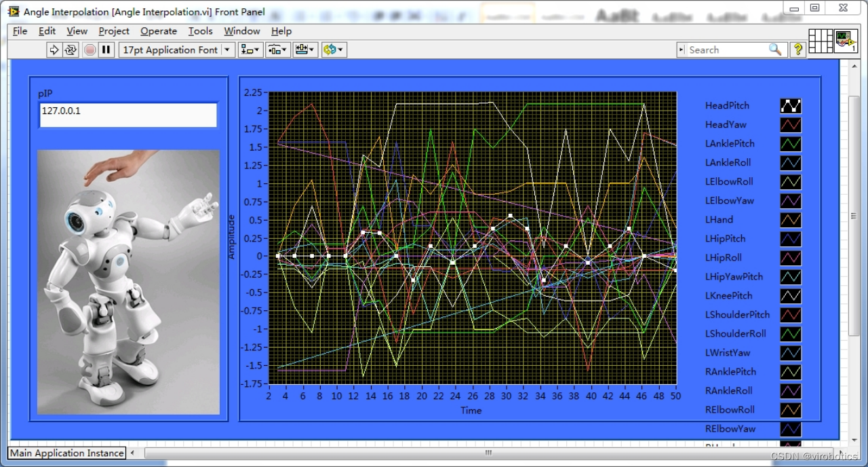Click the RAnkleRoll plot legend icon

pyautogui.click(x=790, y=391)
